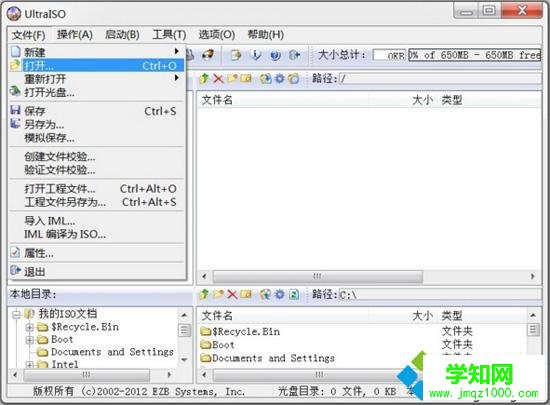Image resolution: width=550 pixels, height=405 pixels.
Task: Select 导入 IML... menu entry
Action: [x=97, y=221]
